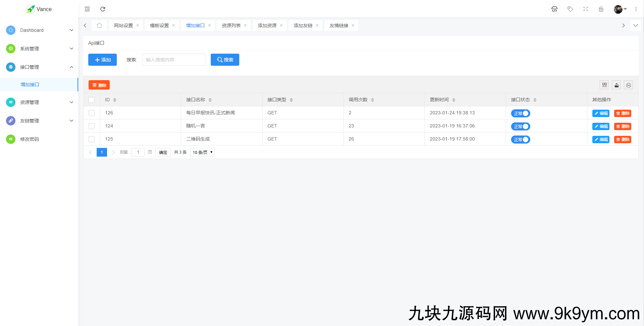Select all rows with header checkbox
644x326 pixels.
(x=92, y=100)
